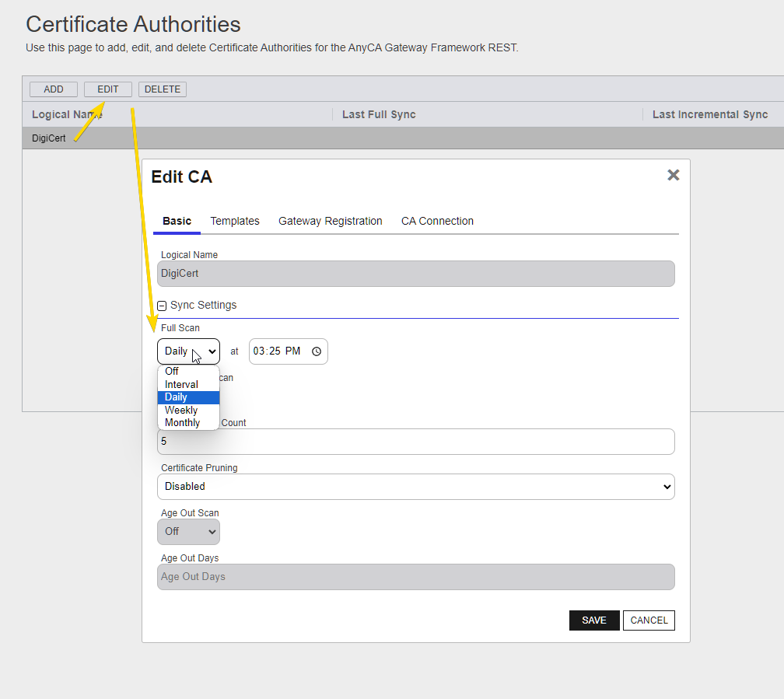Click CANCEL to discard changes
The image size is (784, 699).
pos(649,620)
